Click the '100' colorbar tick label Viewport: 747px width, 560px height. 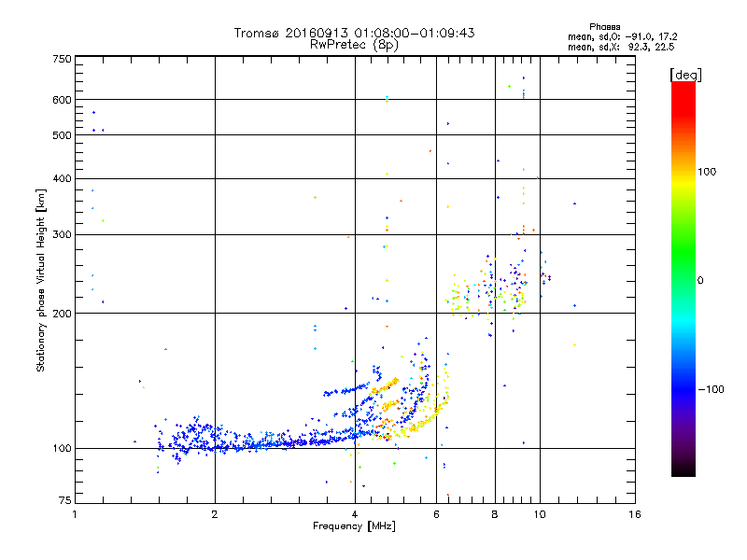tap(707, 172)
